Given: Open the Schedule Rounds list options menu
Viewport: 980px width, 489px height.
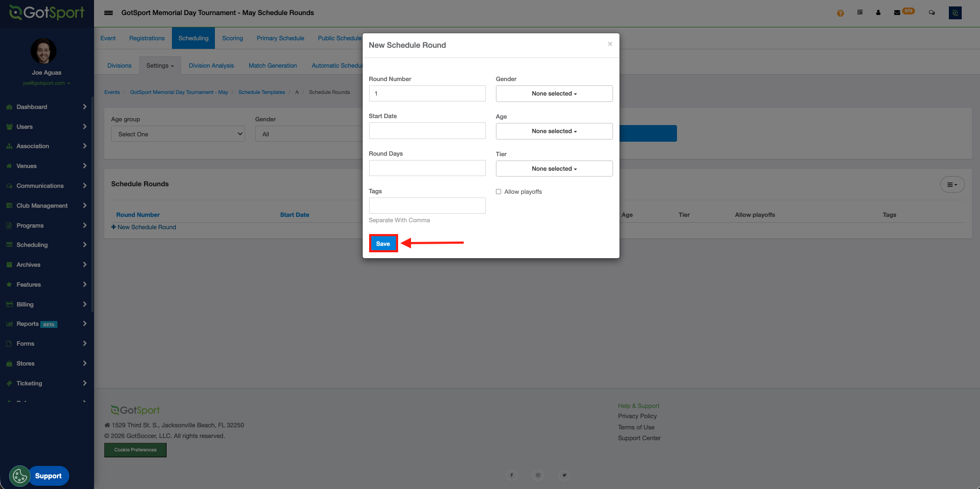Looking at the screenshot, I should pyautogui.click(x=952, y=185).
